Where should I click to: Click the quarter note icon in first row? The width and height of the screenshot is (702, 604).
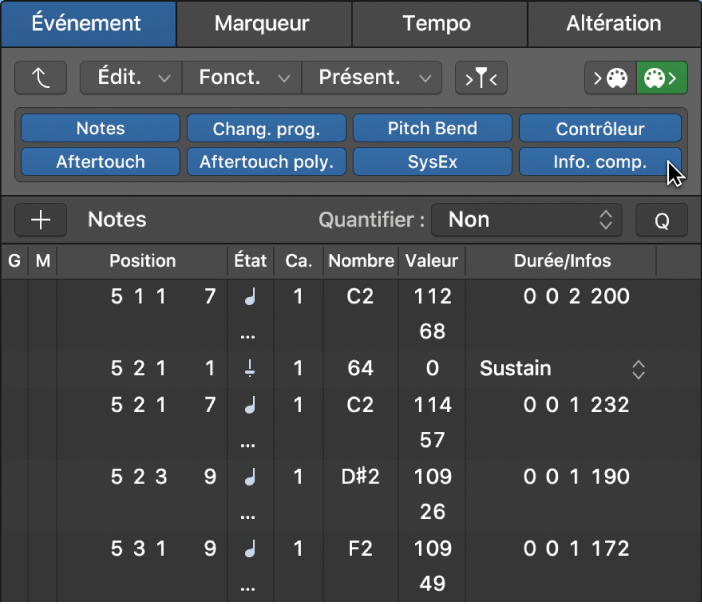pyautogui.click(x=249, y=296)
